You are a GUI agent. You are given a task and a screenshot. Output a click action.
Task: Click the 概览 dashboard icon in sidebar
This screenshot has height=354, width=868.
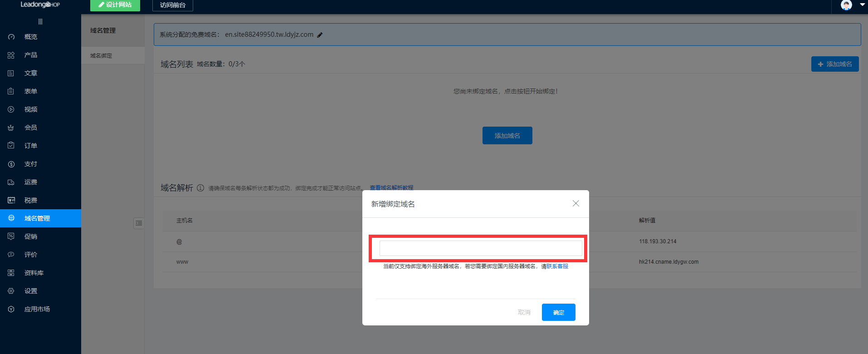pyautogui.click(x=11, y=37)
